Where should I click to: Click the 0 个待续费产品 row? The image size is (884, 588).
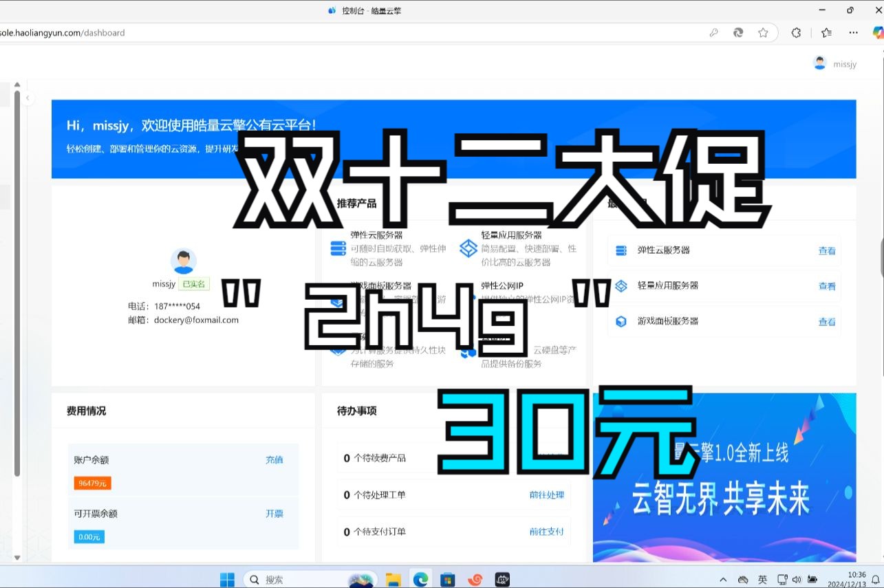454,458
